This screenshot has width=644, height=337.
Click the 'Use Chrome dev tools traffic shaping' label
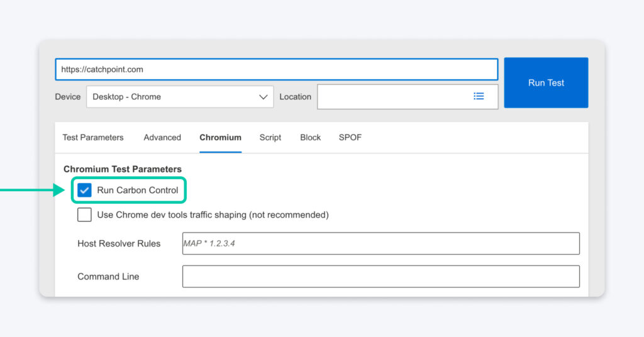[x=213, y=215]
